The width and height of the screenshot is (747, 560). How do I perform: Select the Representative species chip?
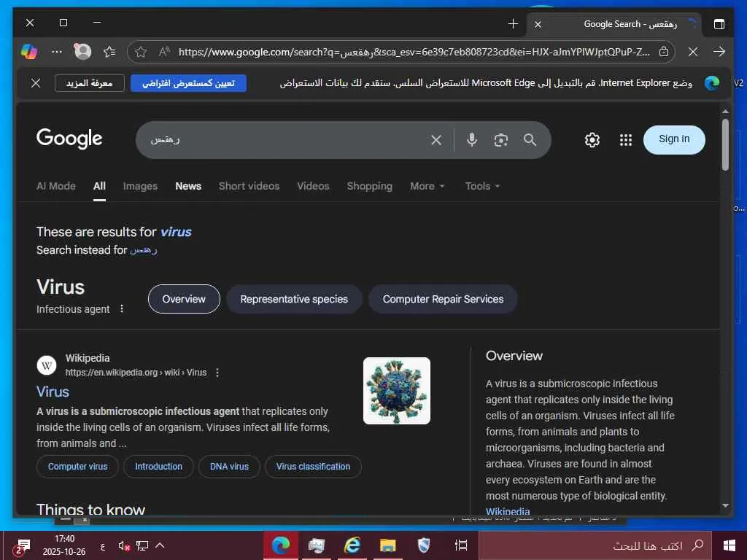[x=294, y=299]
